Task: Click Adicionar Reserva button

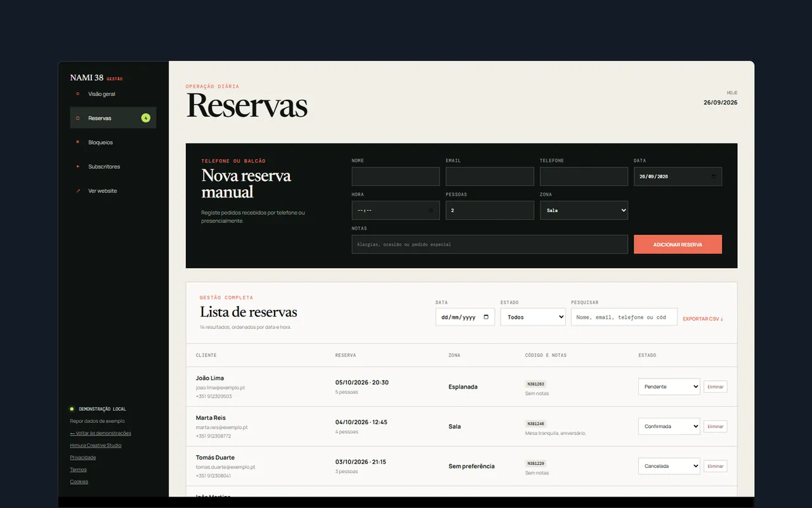Action: pos(678,244)
